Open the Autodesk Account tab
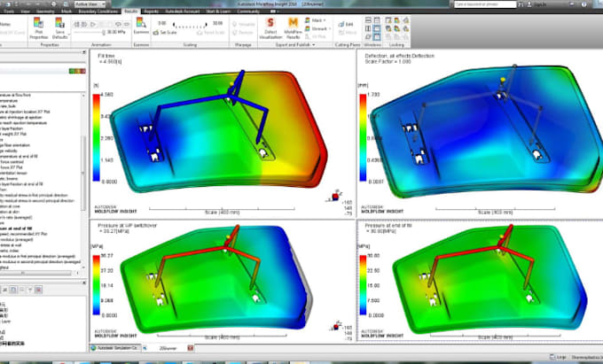This screenshot has width=603, height=364. (x=183, y=12)
